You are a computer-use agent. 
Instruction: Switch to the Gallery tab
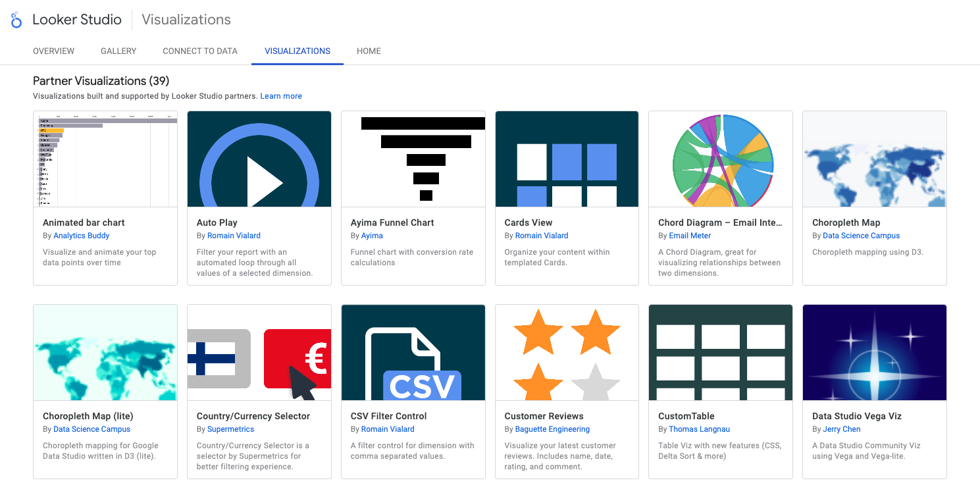[x=118, y=51]
